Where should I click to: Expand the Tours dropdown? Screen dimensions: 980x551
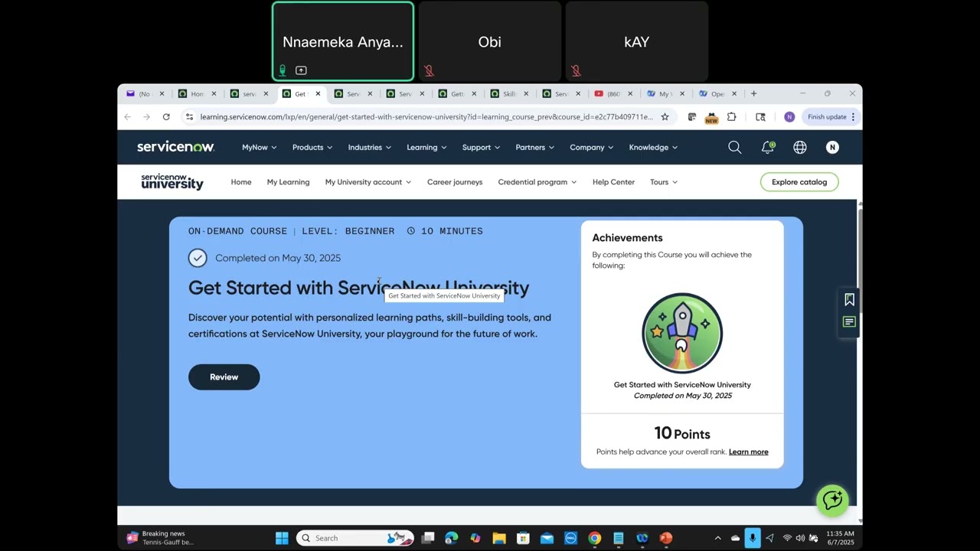[x=664, y=182]
